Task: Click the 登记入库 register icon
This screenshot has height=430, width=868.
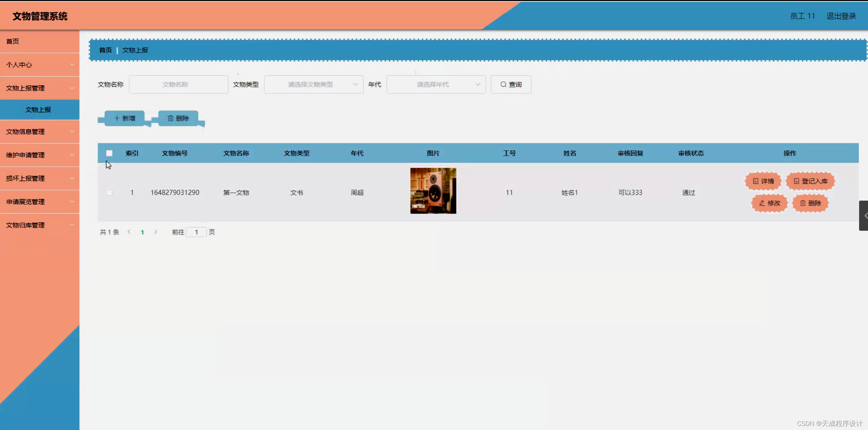Action: point(797,181)
